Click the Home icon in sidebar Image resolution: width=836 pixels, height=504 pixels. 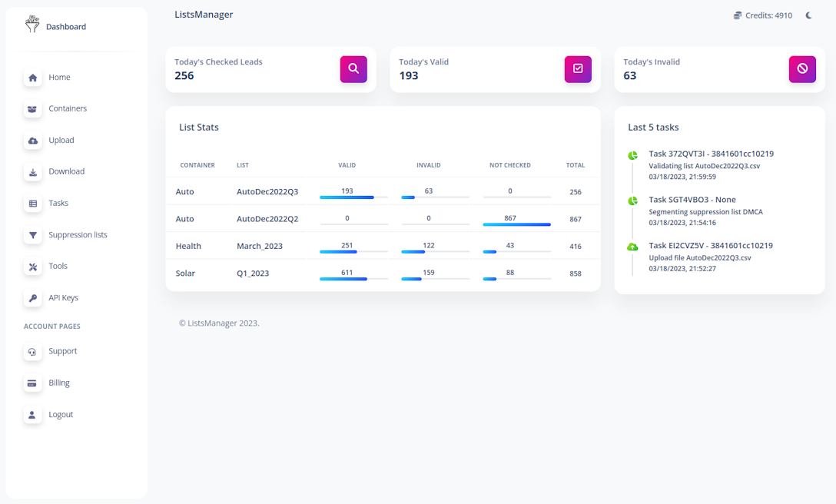32,78
